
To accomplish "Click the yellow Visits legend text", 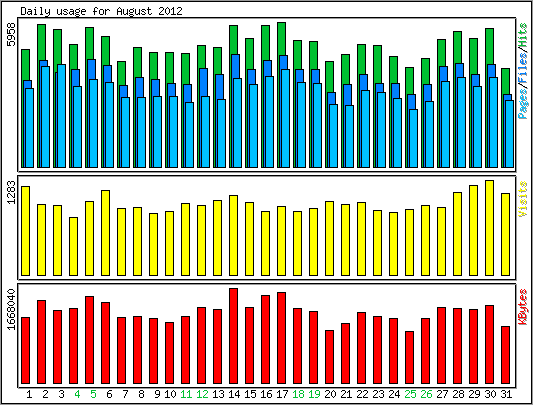I will click(x=523, y=199).
